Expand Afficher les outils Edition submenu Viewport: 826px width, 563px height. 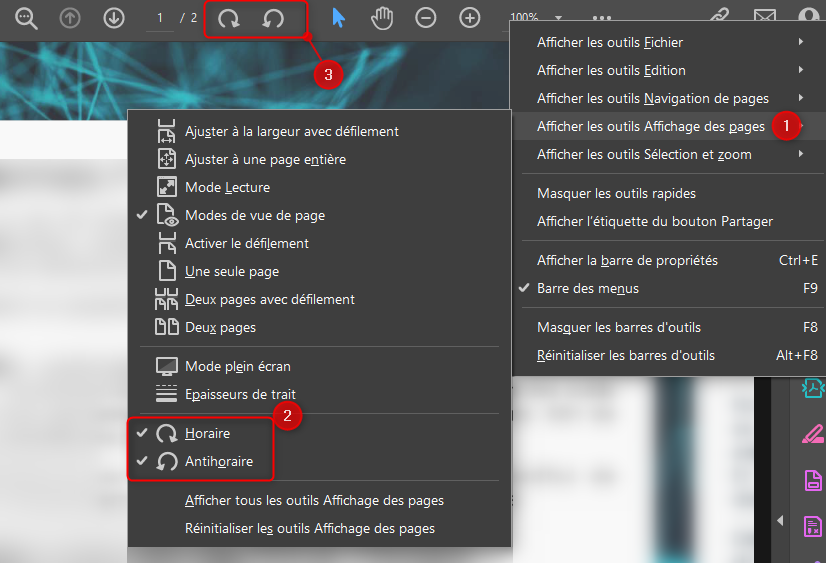coord(611,71)
